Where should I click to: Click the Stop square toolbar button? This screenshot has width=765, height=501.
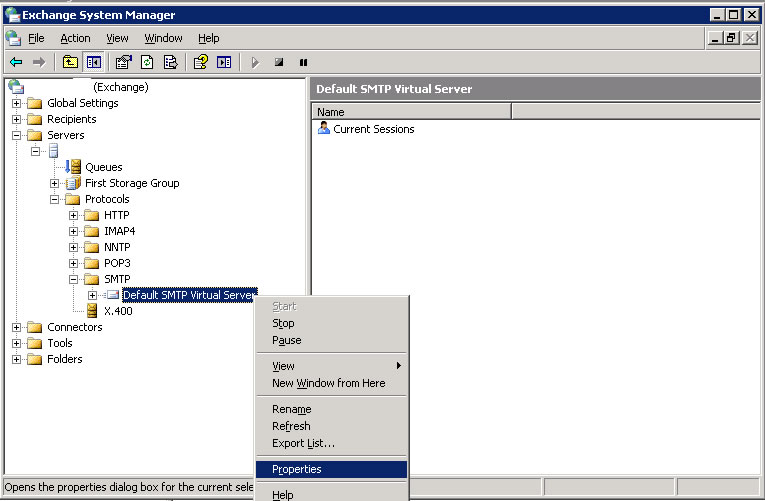click(x=279, y=62)
